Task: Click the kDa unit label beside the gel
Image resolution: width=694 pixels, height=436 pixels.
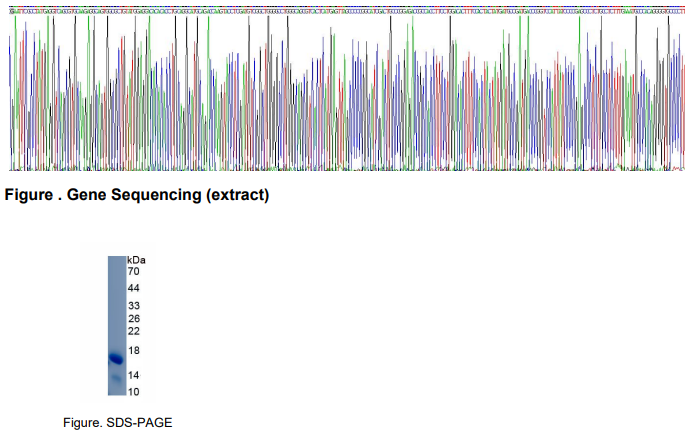Action: pyautogui.click(x=136, y=260)
